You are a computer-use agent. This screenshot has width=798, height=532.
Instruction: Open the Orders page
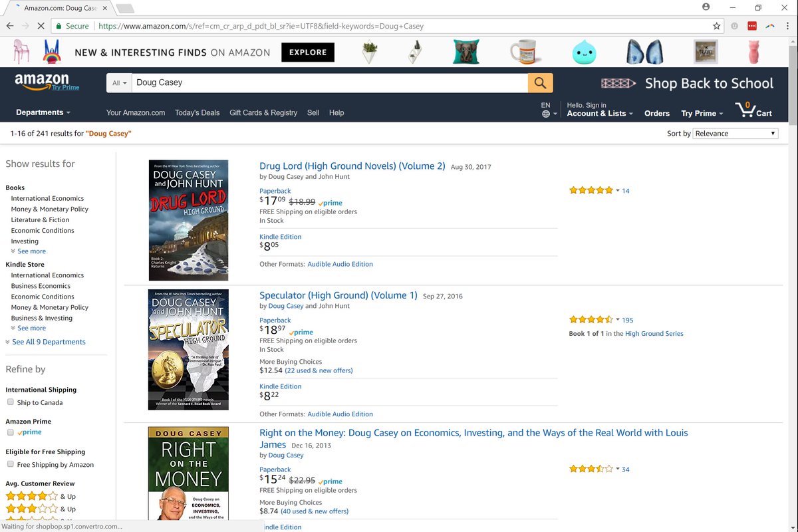657,114
